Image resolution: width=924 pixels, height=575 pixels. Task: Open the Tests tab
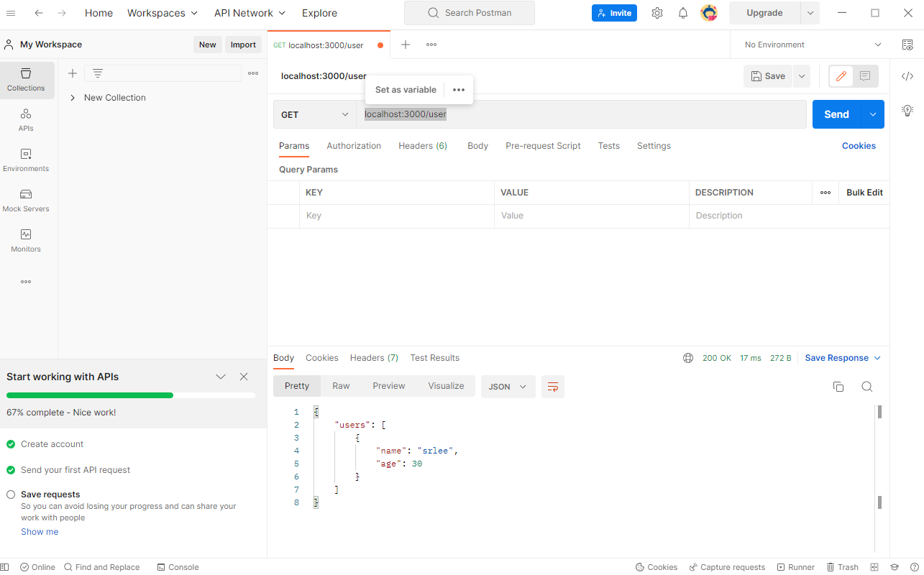coord(608,146)
